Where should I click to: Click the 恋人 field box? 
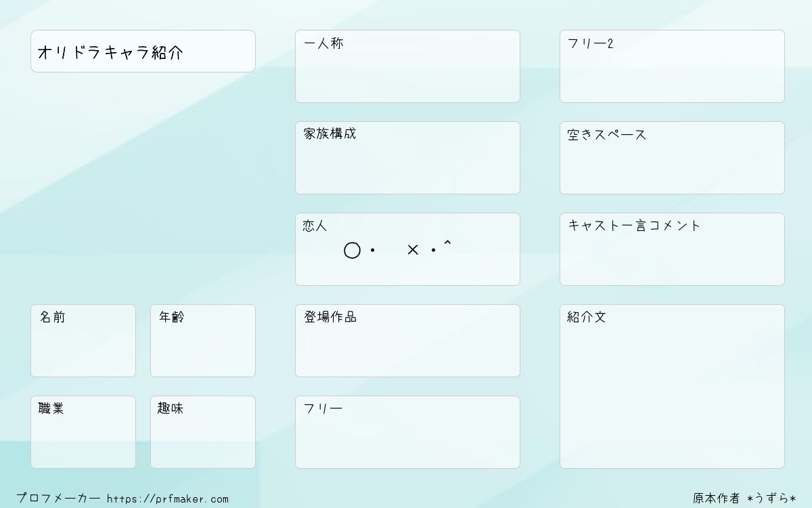pos(407,249)
